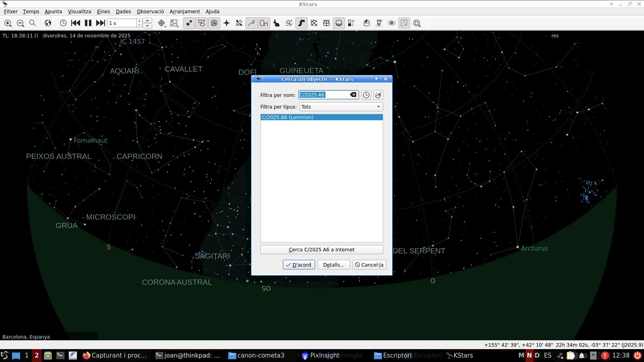Open the Eines menu
This screenshot has height=362, width=644.
pos(103,12)
